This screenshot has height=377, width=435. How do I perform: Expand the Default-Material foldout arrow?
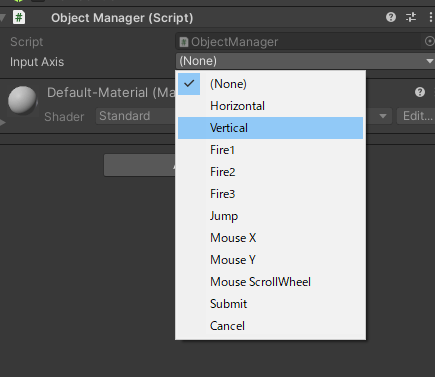(x=3, y=123)
